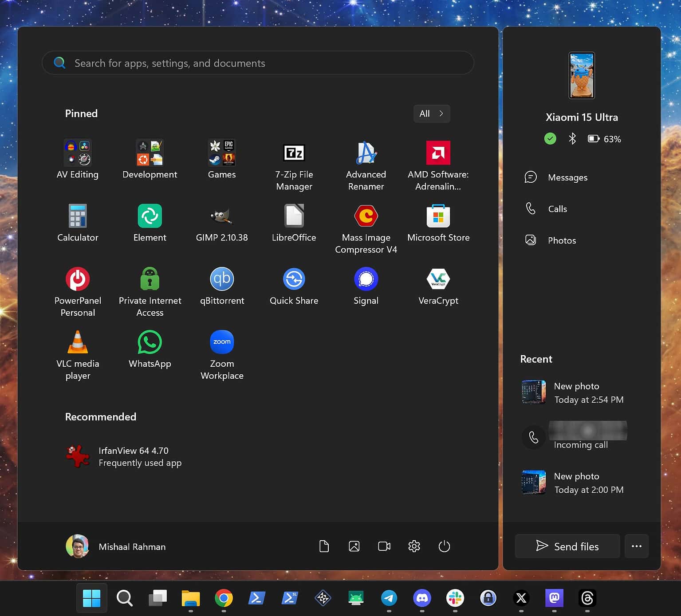
Task: Open Quick Share
Action: (293, 279)
